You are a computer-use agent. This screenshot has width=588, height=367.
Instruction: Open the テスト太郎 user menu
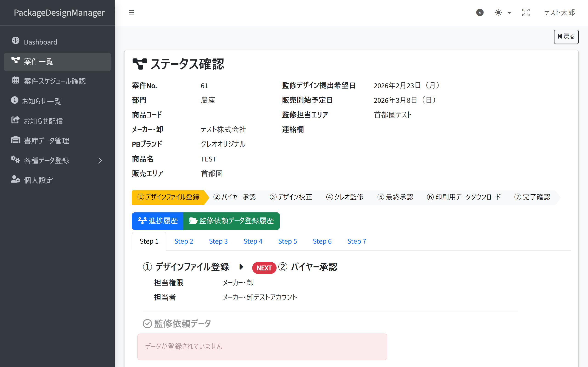point(559,12)
